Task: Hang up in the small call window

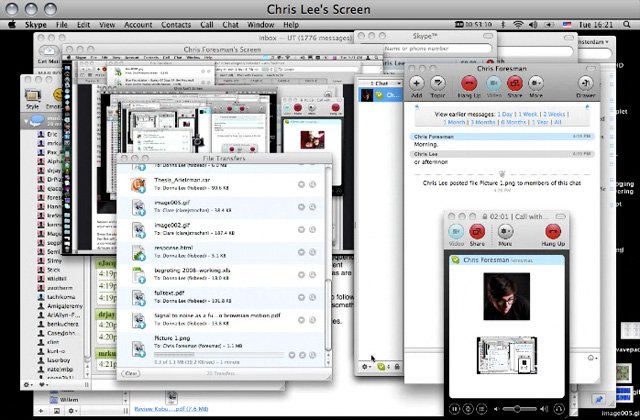Action: pos(553,231)
